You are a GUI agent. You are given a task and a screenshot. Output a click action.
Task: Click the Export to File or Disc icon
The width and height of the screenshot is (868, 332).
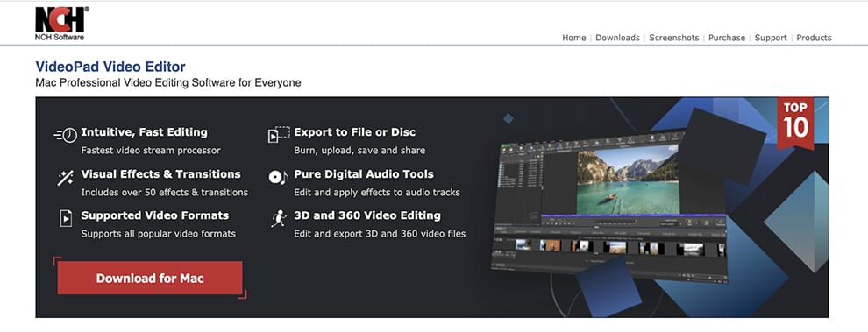tap(279, 134)
